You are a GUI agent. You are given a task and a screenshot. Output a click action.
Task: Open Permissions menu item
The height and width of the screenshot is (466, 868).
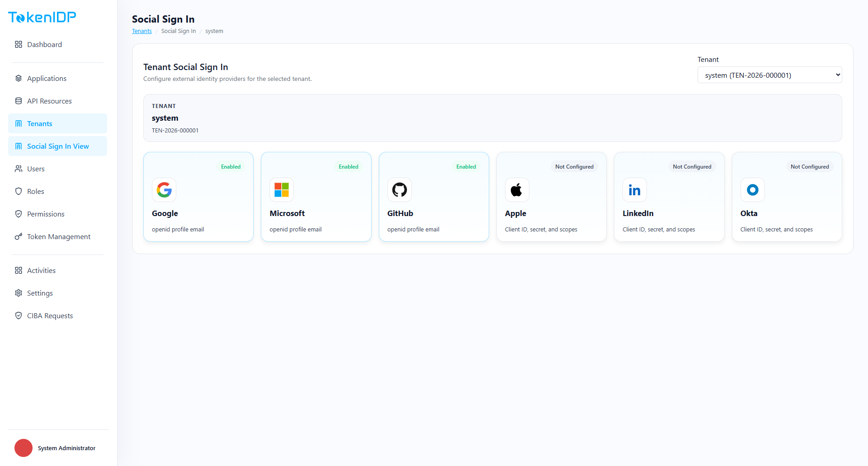tap(57, 214)
